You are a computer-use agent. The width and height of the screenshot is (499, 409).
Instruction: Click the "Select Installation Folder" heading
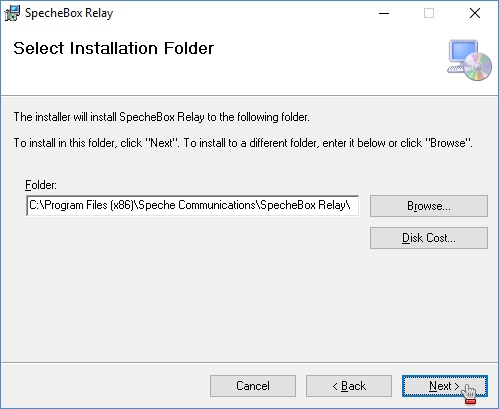click(113, 48)
